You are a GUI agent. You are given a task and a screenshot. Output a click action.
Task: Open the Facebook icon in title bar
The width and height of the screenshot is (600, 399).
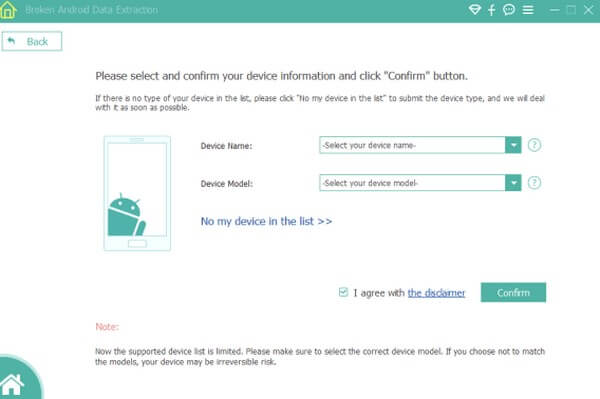492,10
